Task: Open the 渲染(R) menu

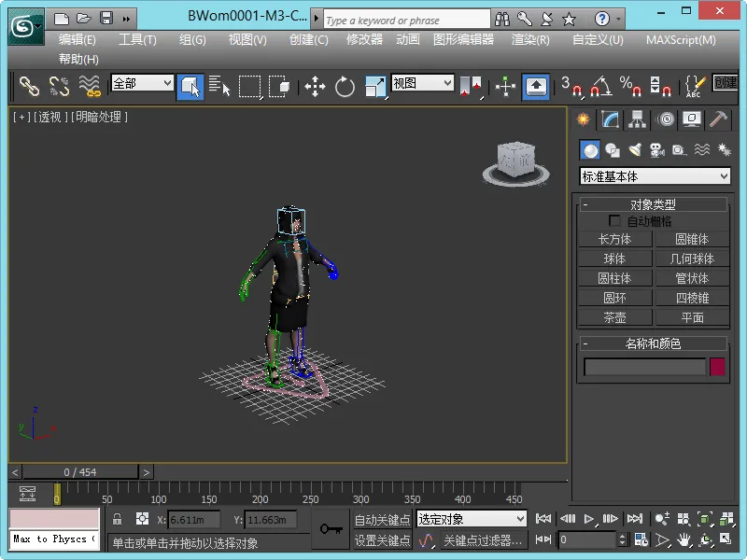Action: point(530,39)
